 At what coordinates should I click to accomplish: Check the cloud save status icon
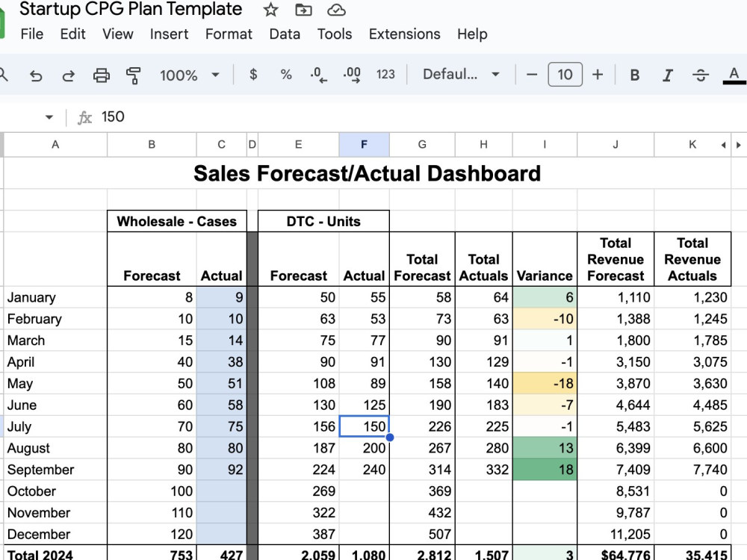336,10
